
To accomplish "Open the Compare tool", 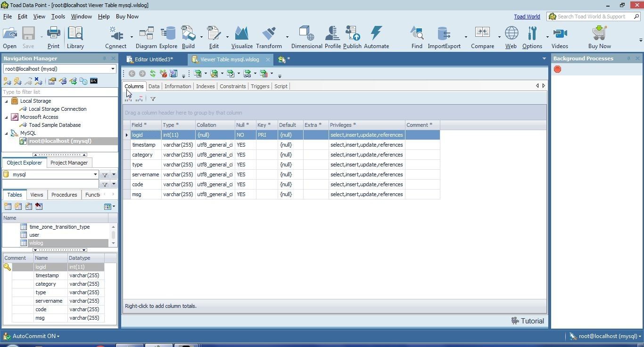I will pyautogui.click(x=482, y=38).
